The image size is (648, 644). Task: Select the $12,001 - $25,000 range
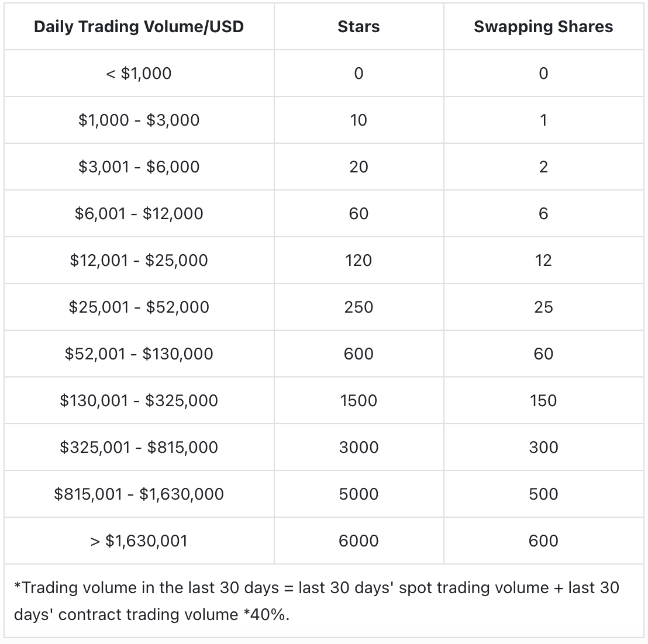tap(139, 261)
